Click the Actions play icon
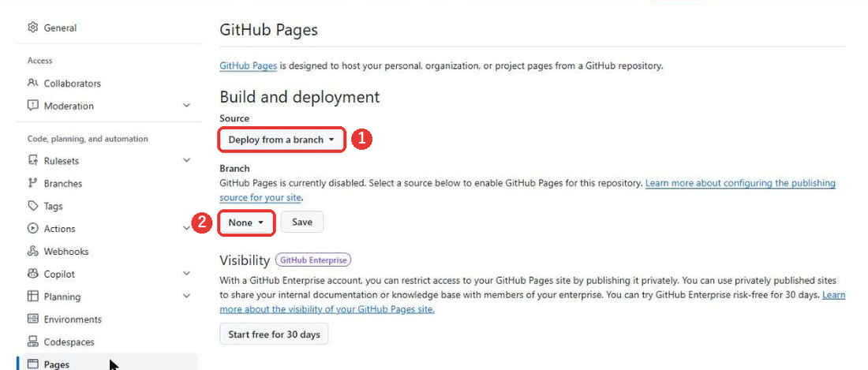Viewport: 868px width, 370px height. coord(32,229)
